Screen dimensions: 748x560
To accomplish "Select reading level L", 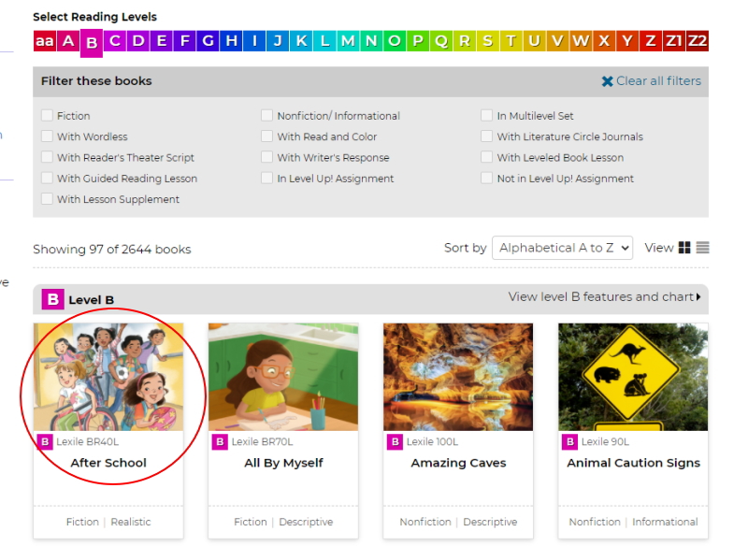I will tap(324, 40).
